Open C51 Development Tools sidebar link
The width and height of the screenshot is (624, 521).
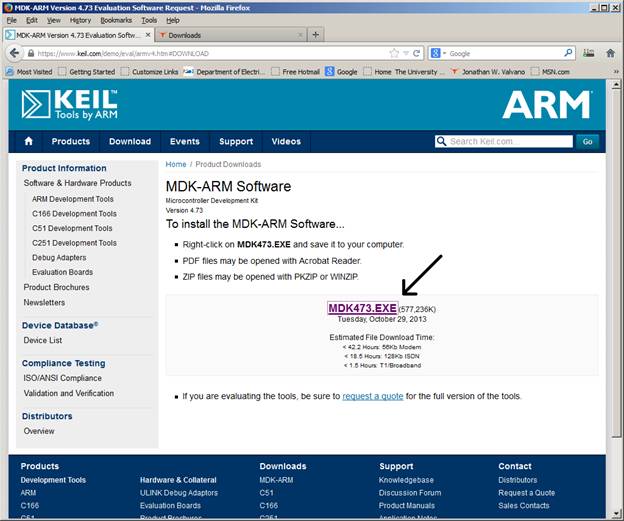72,228
